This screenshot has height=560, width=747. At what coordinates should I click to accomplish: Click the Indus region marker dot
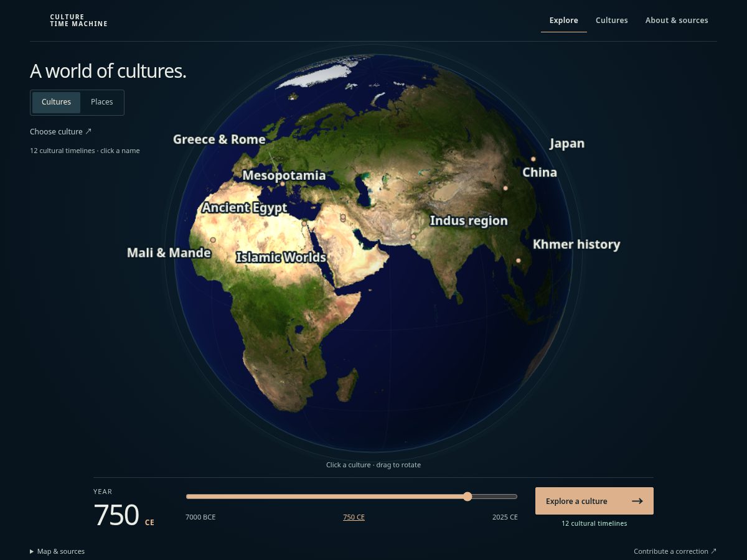(413, 236)
